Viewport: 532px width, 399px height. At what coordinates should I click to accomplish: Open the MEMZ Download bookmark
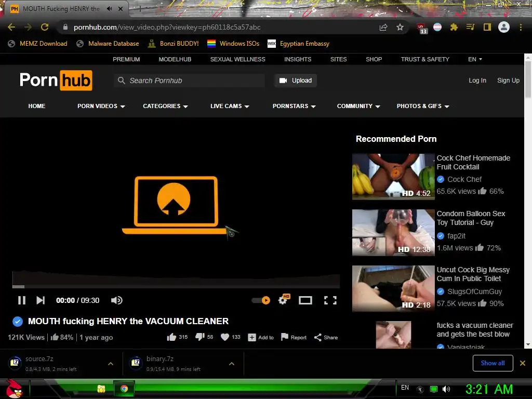click(x=37, y=44)
